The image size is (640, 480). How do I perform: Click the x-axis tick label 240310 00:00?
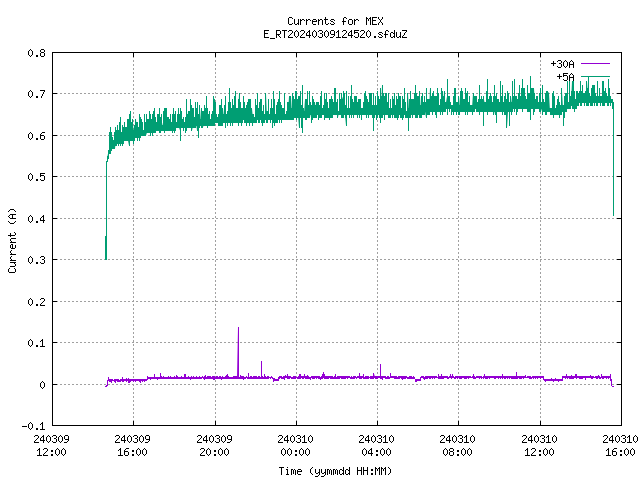coord(296,445)
